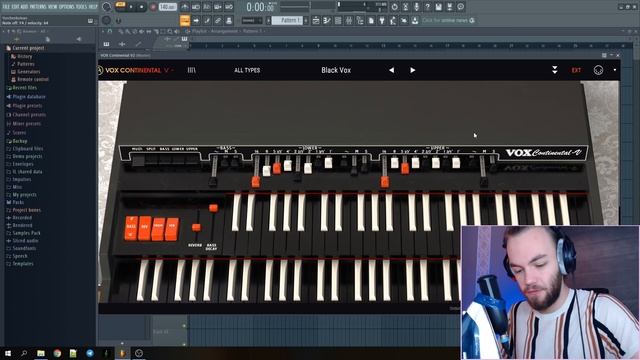Toggle loop recording icon in top toolbar
640x360 pixels.
point(229,7)
